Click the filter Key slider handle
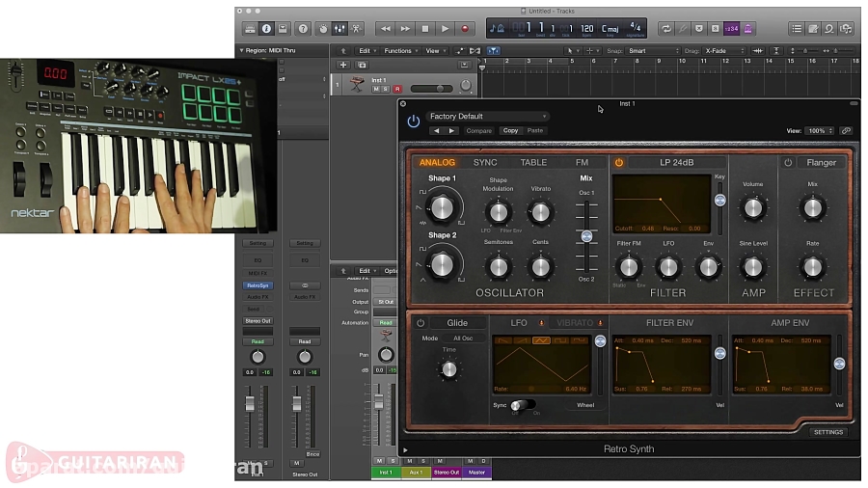Image resolution: width=868 pixels, height=488 pixels. (719, 201)
